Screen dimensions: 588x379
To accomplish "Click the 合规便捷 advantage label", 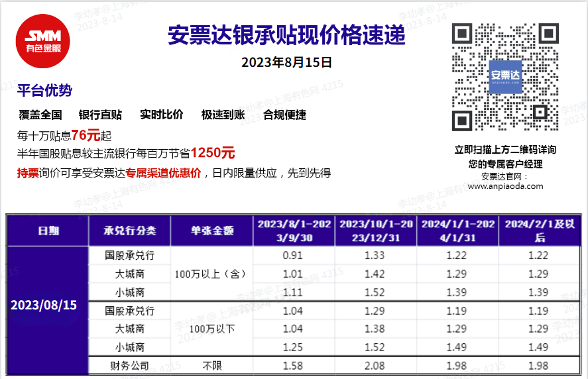I will pyautogui.click(x=284, y=115).
